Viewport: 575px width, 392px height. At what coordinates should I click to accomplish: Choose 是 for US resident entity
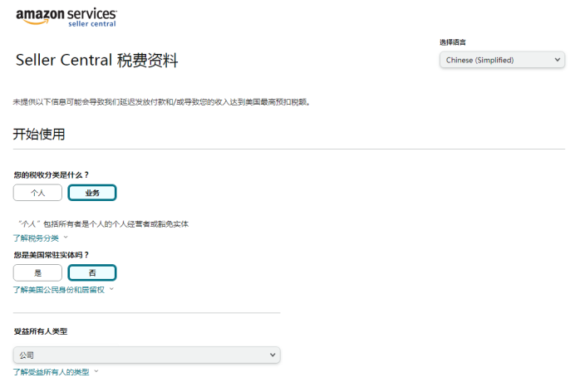click(37, 273)
